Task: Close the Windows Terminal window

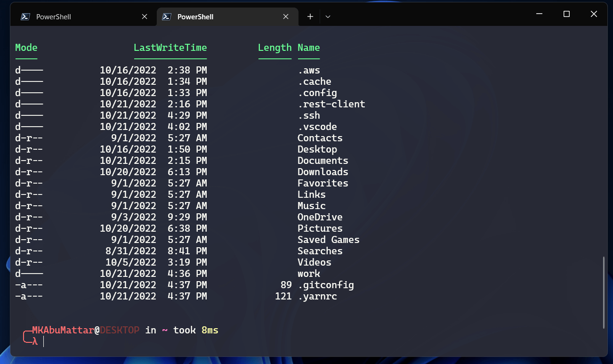Action: click(x=594, y=14)
